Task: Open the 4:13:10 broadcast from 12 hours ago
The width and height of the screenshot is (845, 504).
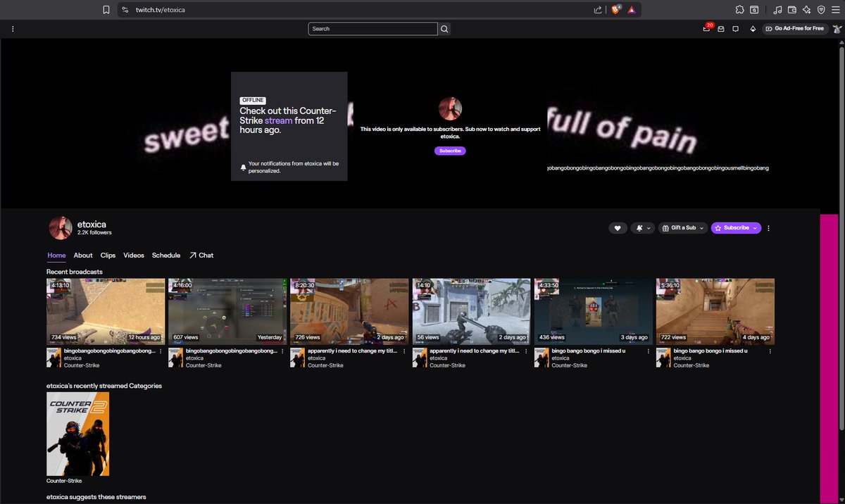Action: pyautogui.click(x=106, y=311)
